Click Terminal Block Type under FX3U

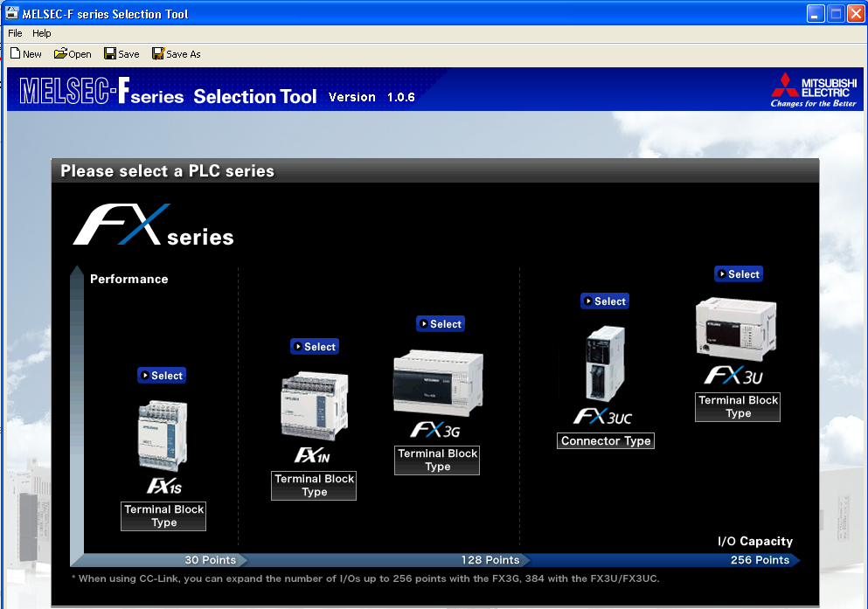738,407
